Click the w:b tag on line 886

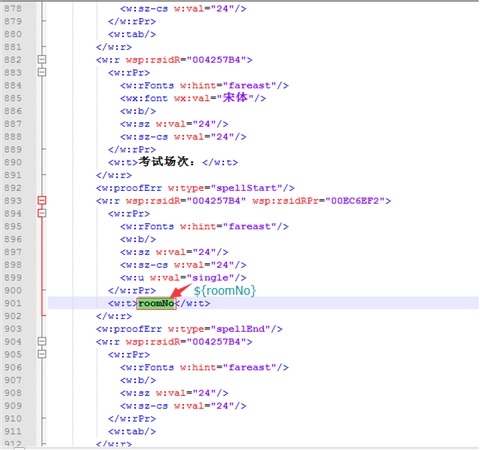coord(138,111)
